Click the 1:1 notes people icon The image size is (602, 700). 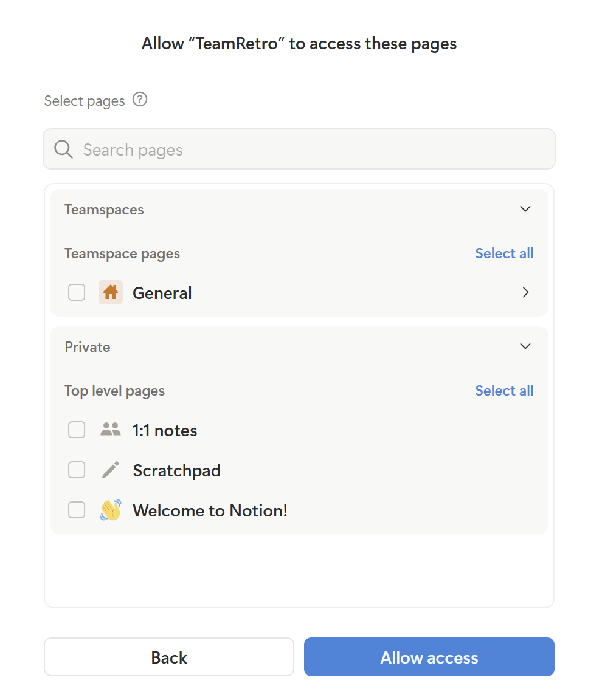pos(111,430)
